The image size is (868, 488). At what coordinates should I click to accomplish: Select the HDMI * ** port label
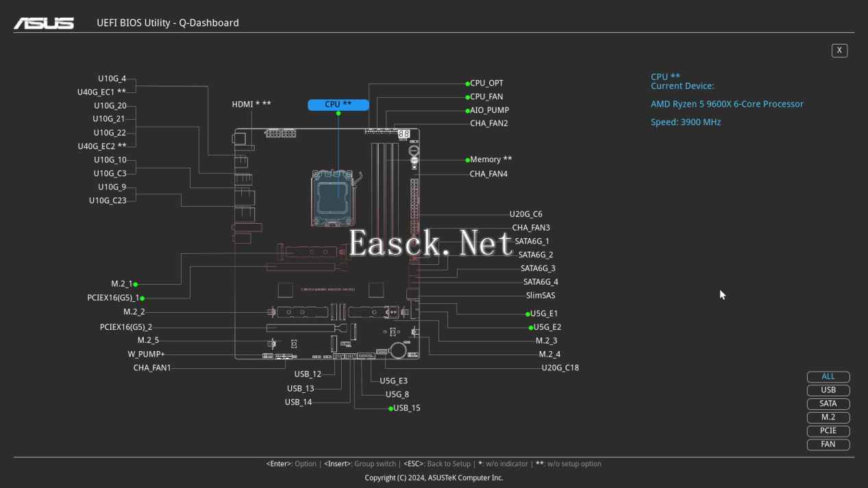click(251, 104)
